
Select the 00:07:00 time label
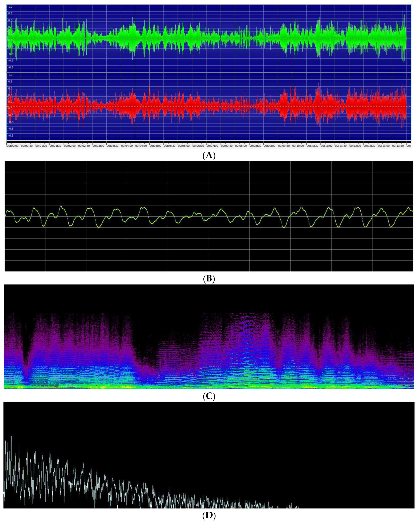pos(213,146)
